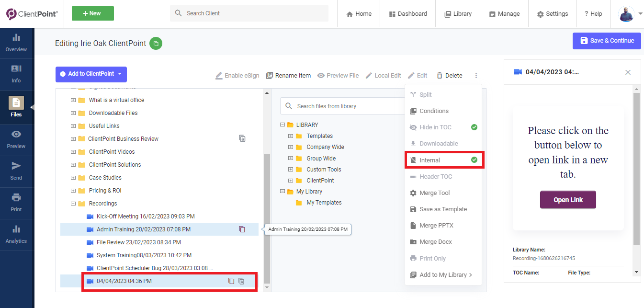Image resolution: width=644 pixels, height=308 pixels.
Task: Click the copy icon on ClientPoint Business Review
Action: point(242,138)
